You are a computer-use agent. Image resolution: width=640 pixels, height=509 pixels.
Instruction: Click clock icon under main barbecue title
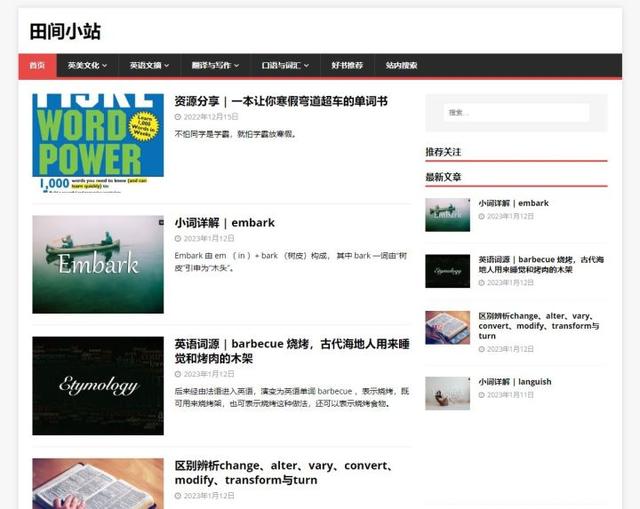[x=178, y=374]
